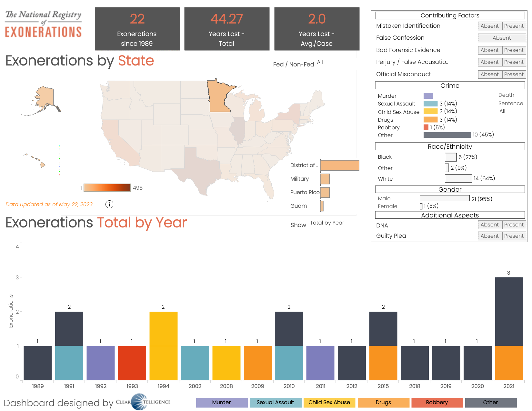Click the Clear Intelligence logo
The image size is (532, 411).
click(143, 402)
